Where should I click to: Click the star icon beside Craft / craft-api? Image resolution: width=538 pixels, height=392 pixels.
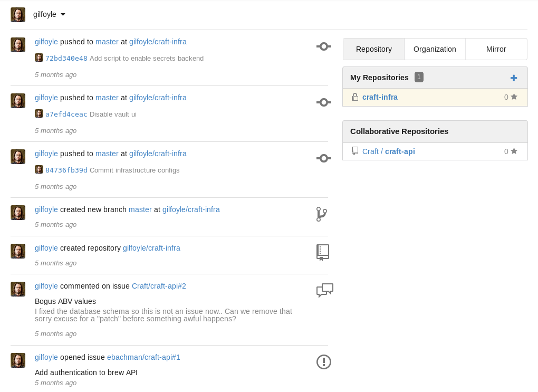click(514, 151)
